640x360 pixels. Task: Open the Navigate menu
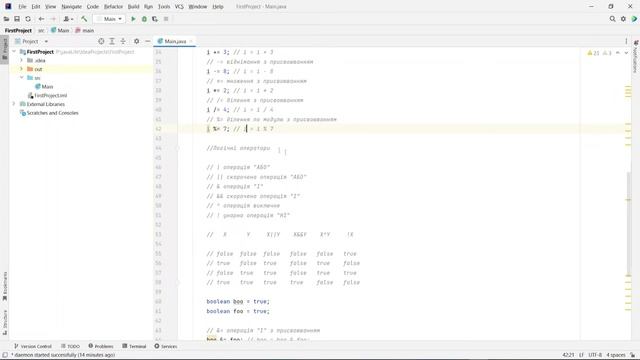[71, 7]
